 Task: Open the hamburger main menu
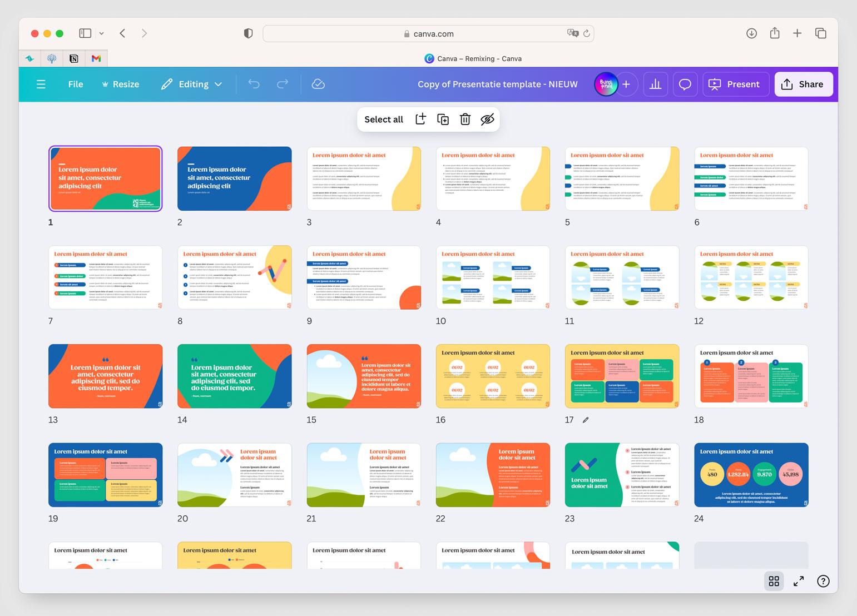(x=41, y=84)
